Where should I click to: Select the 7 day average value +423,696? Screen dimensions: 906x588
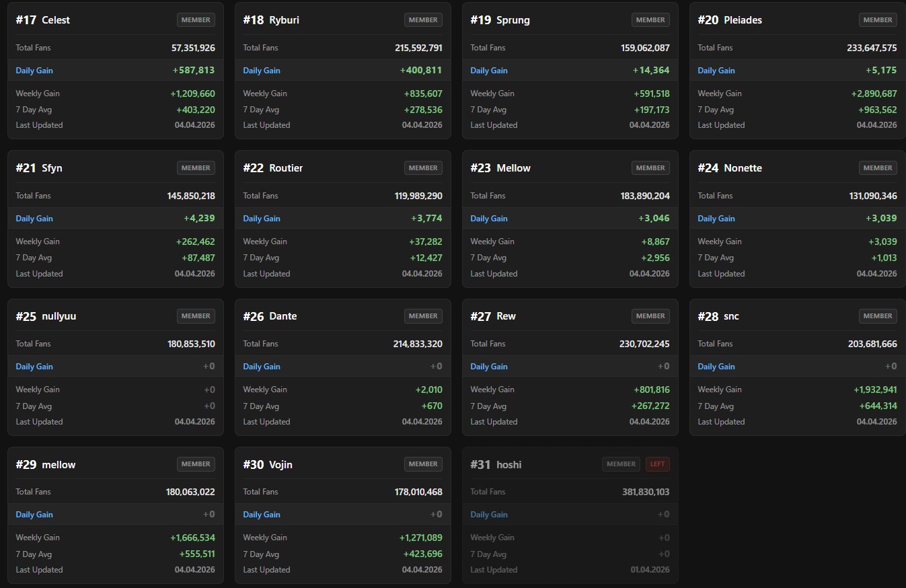[423, 554]
